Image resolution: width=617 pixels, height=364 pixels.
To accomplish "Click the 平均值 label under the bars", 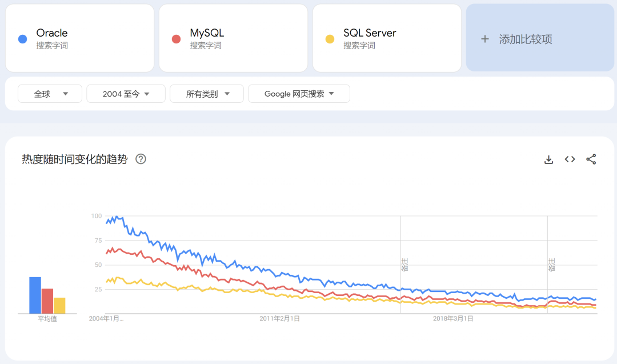I will [x=47, y=319].
